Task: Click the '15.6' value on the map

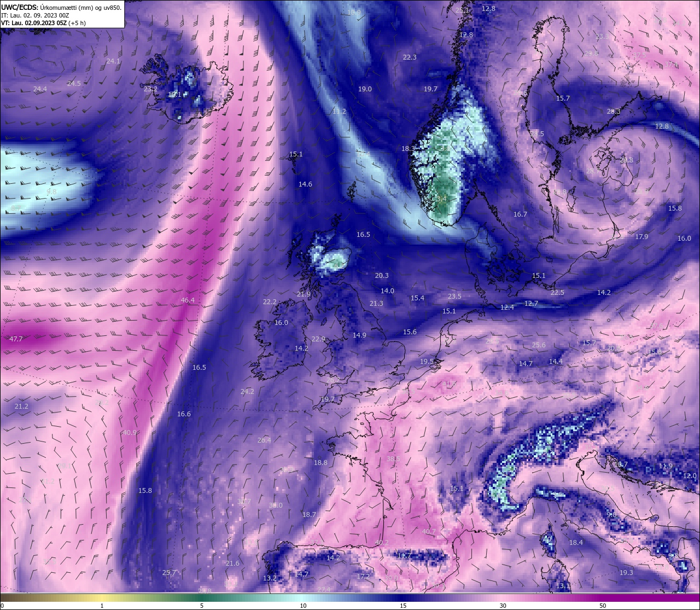Action: 410,332
